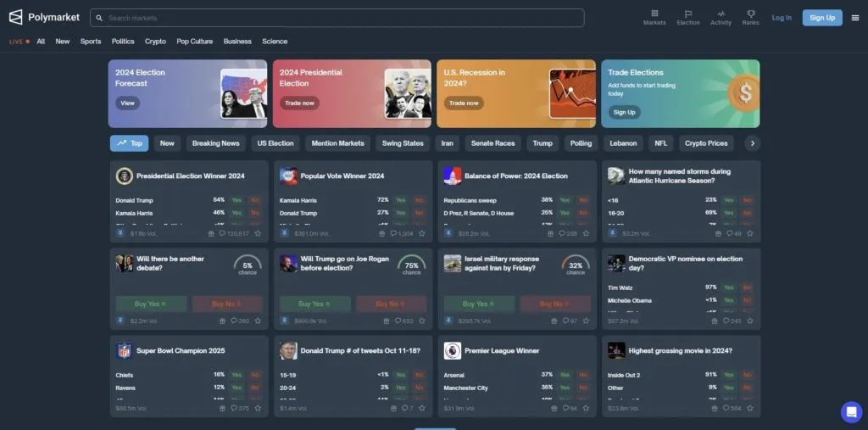Click No for Inside Out 2
This screenshot has height=430, width=868.
(748, 375)
